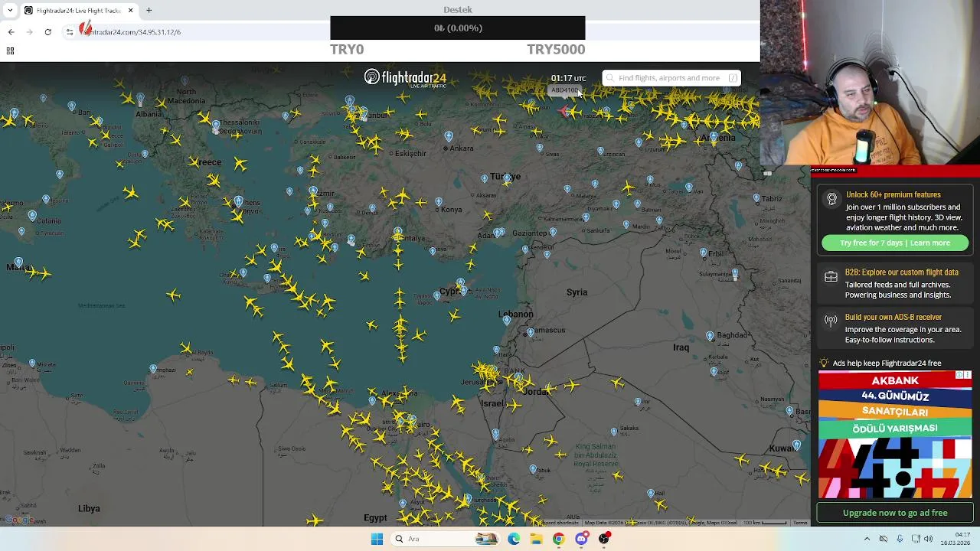980x551 pixels.
Task: Open the Tabuk airport pin
Action: [533, 468]
